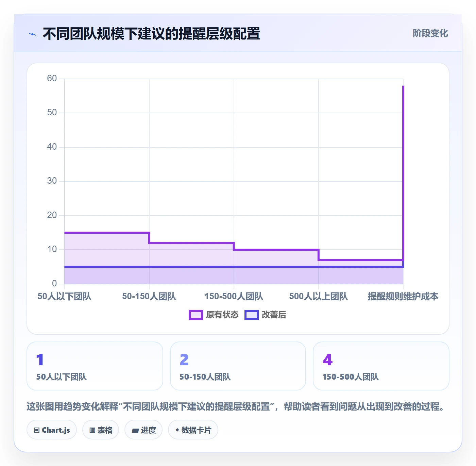
Task: Open the card numbered 4 for 150-500人团队
Action: point(381,366)
